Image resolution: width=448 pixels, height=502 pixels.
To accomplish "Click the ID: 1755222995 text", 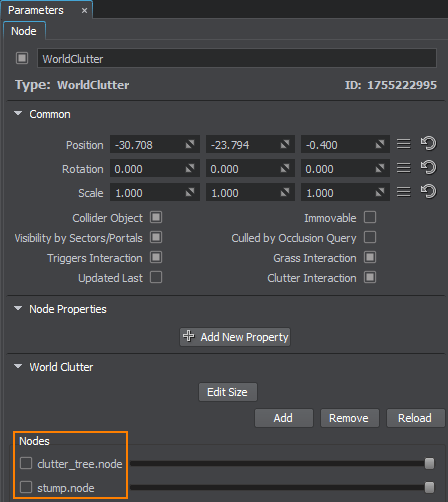I will tap(391, 85).
